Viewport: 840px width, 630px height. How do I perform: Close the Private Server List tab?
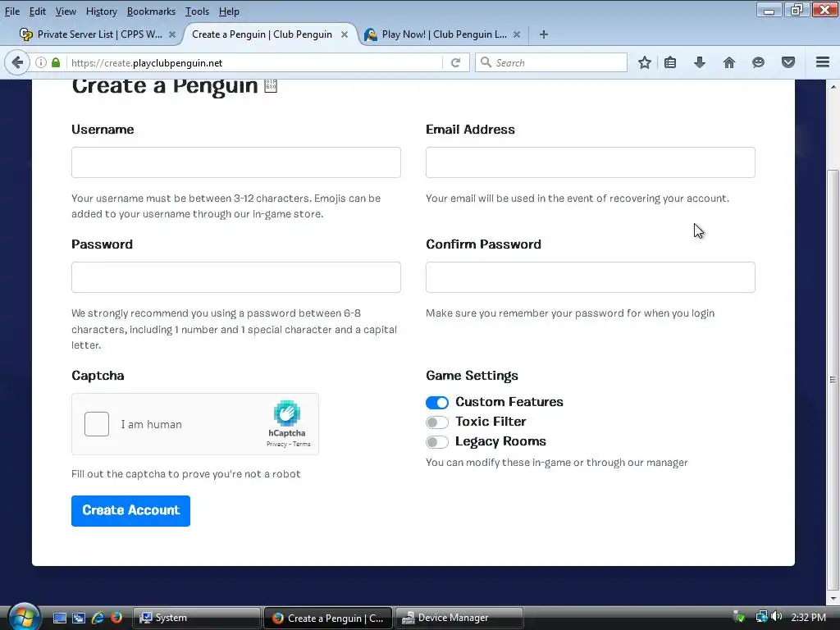click(x=172, y=34)
